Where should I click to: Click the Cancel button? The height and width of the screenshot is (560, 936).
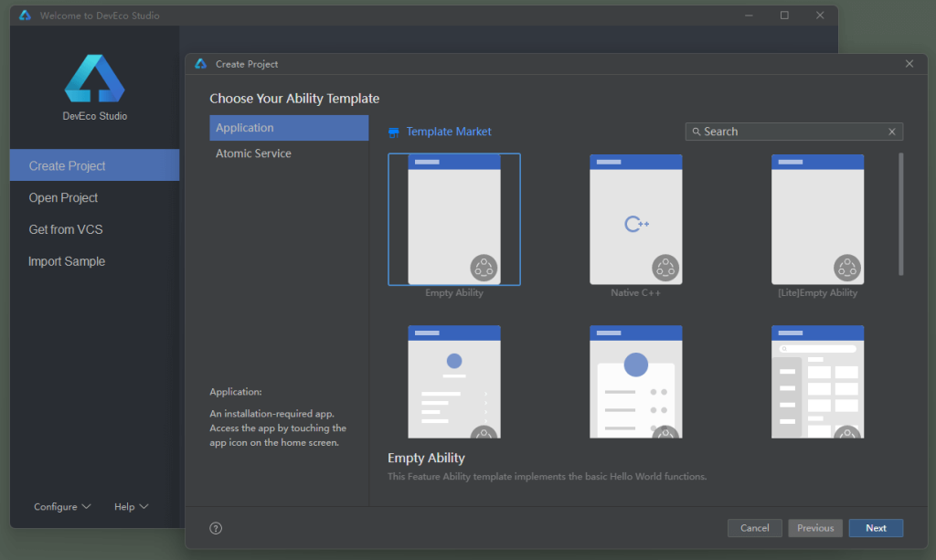pos(754,528)
